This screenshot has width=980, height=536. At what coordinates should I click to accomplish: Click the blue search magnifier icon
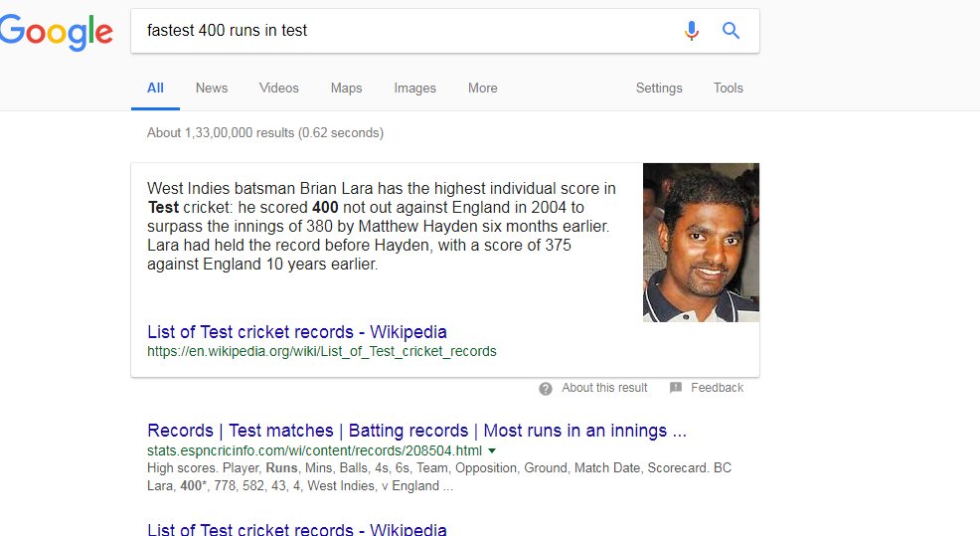tap(731, 30)
